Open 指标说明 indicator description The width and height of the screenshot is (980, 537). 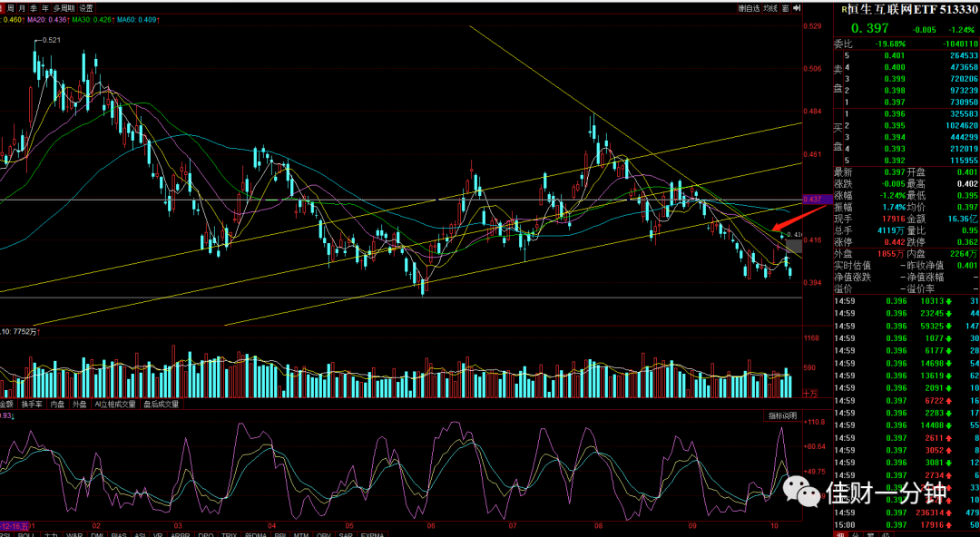tap(782, 415)
